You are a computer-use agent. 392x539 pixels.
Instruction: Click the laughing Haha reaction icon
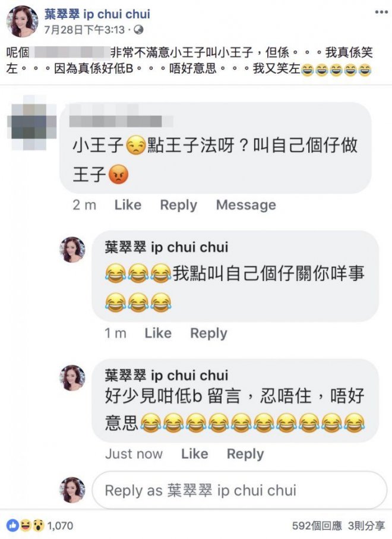pos(26,525)
